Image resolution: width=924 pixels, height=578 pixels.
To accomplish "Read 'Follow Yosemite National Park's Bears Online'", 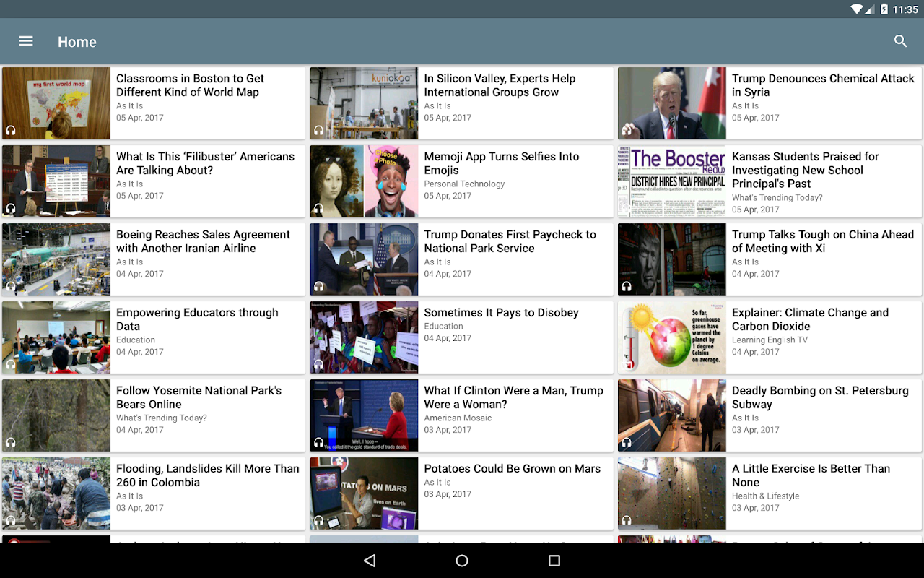I will tap(199, 397).
